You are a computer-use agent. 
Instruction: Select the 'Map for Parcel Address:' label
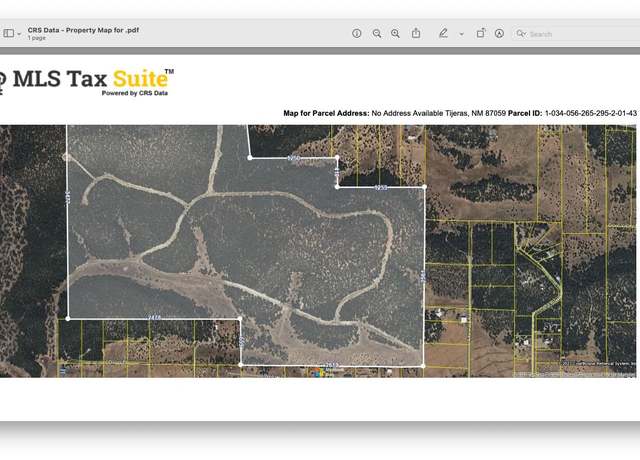326,113
